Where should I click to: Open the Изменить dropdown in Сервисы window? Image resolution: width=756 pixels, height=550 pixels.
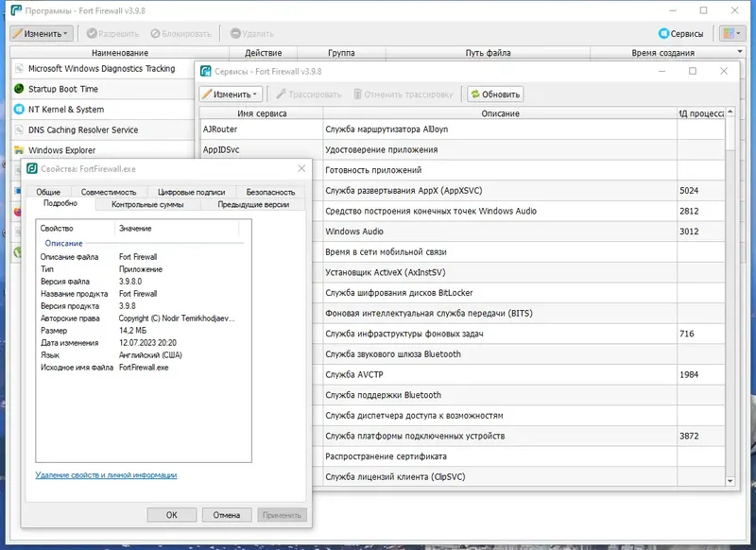(x=231, y=94)
